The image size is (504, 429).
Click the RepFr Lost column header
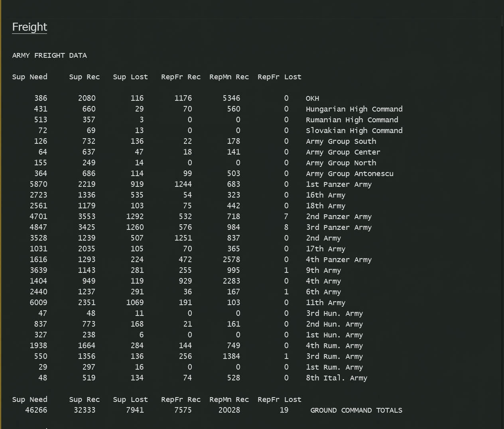(x=279, y=77)
